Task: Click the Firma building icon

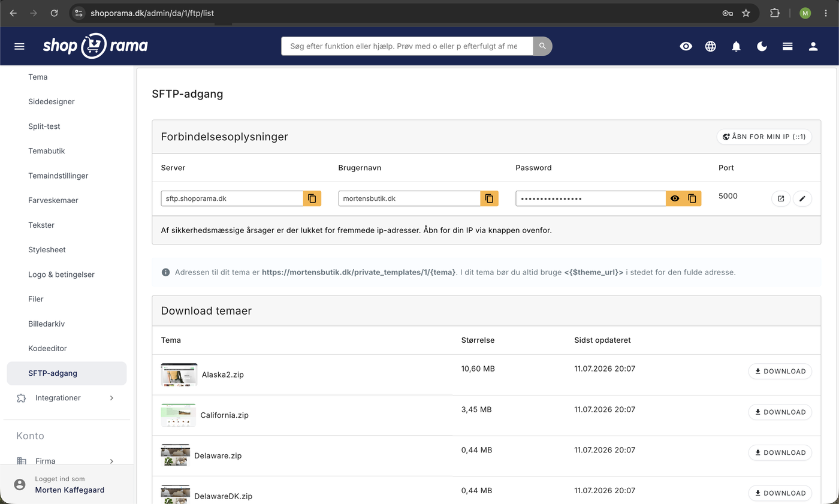Action: (x=22, y=461)
